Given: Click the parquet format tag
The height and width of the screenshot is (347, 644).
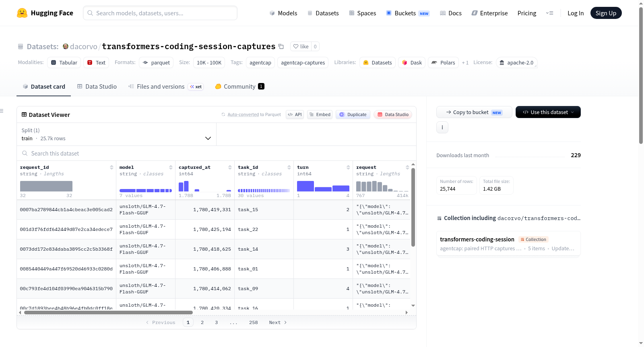Looking at the screenshot, I should pyautogui.click(x=157, y=62).
